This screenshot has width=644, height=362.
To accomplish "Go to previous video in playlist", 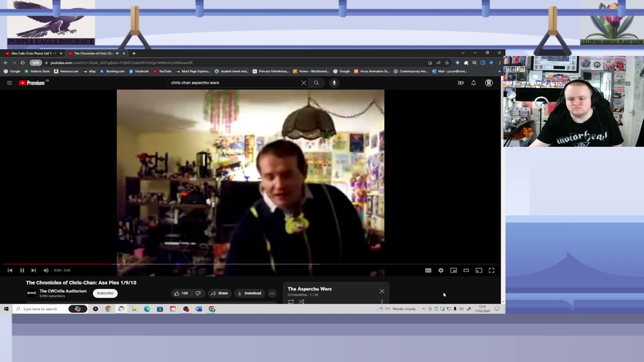I will click(x=10, y=270).
